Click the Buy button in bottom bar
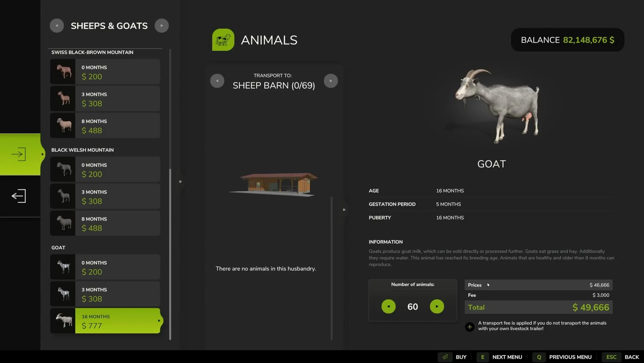 [461, 357]
